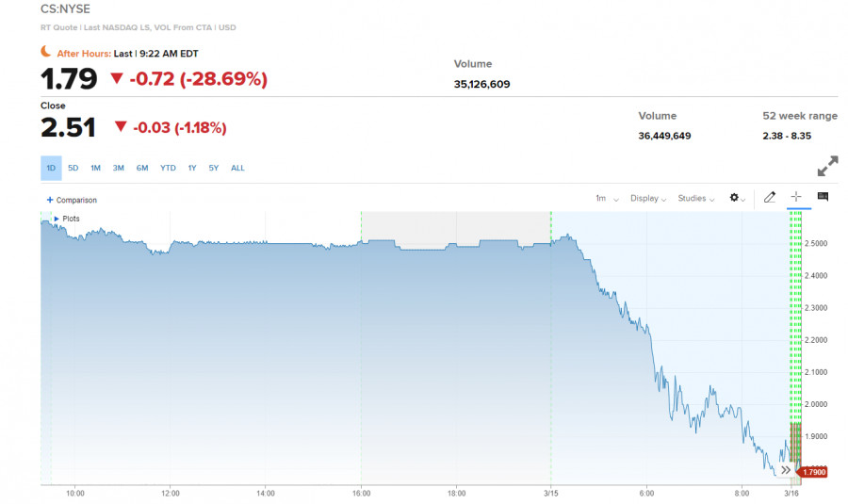848x504 pixels.
Task: Open the Studies dropdown menu
Action: click(x=695, y=199)
